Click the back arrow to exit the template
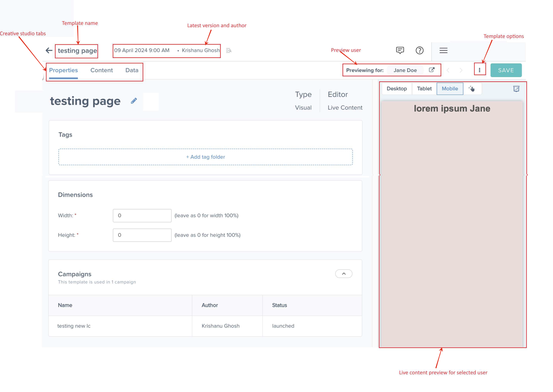 (49, 50)
